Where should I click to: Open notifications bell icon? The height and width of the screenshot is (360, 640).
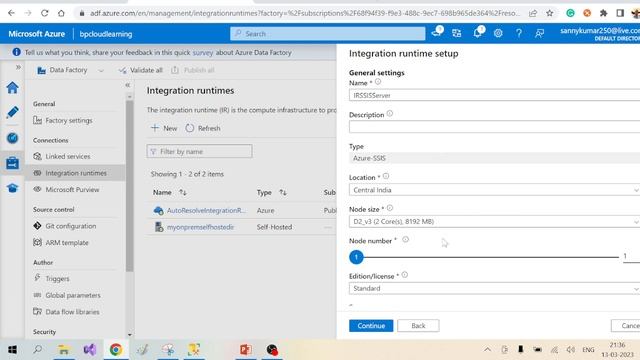[477, 33]
